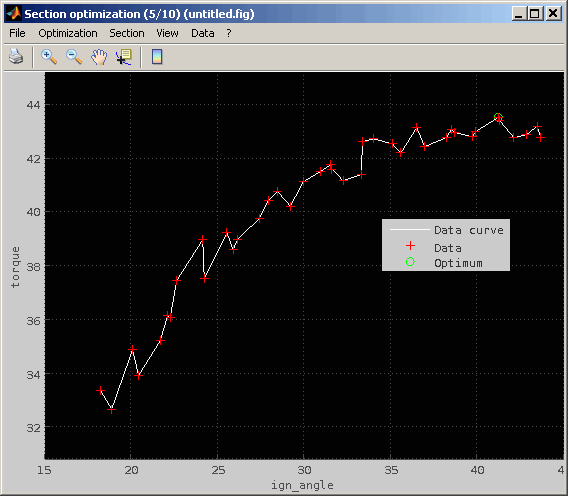The image size is (568, 496).
Task: Open the Data menu
Action: 203,33
